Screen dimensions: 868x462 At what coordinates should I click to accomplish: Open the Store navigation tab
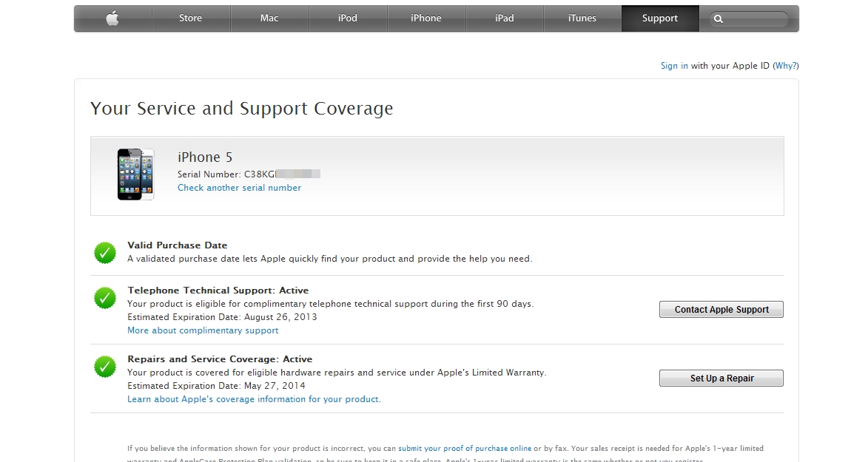[191, 18]
